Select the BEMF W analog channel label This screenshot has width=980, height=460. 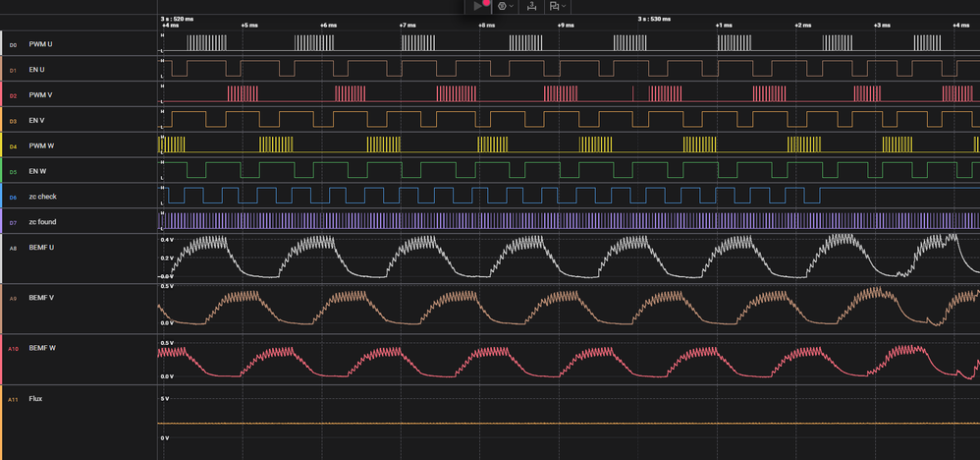42,347
